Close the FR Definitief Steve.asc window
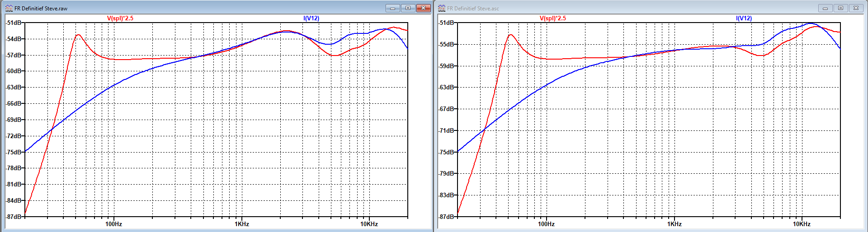This screenshot has width=868, height=232. pos(856,8)
